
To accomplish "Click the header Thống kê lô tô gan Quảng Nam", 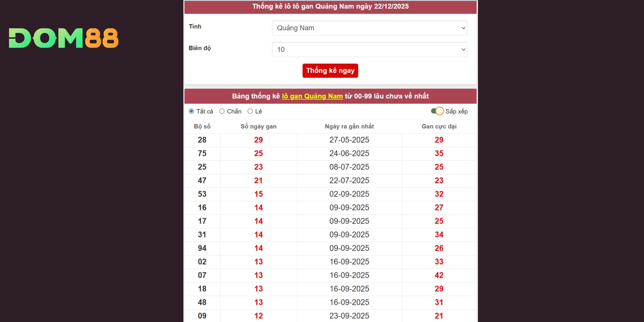I will pos(330,6).
